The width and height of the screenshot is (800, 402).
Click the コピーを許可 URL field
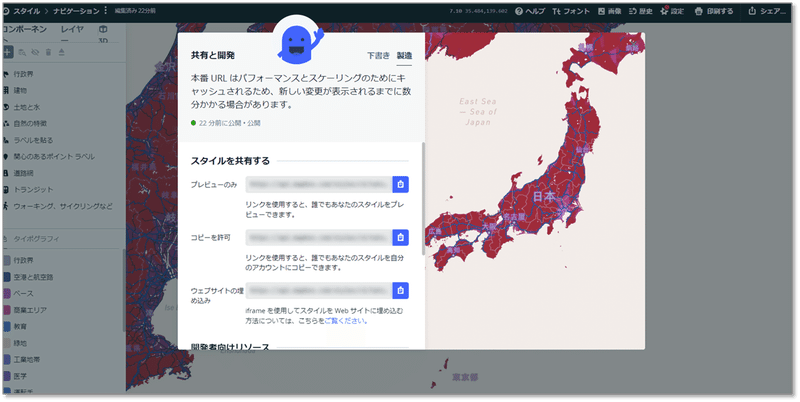click(x=319, y=238)
